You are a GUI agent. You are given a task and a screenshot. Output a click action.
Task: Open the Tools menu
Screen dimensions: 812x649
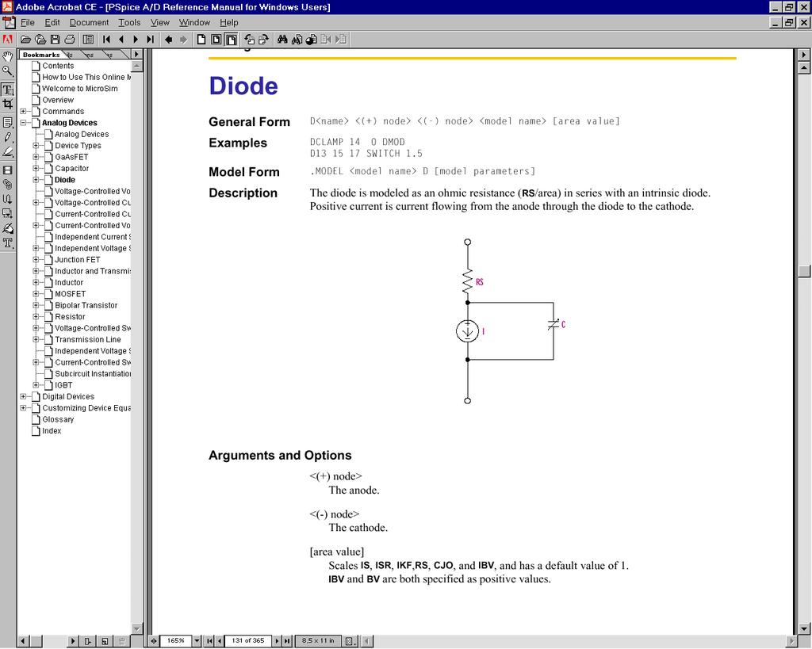click(x=129, y=23)
